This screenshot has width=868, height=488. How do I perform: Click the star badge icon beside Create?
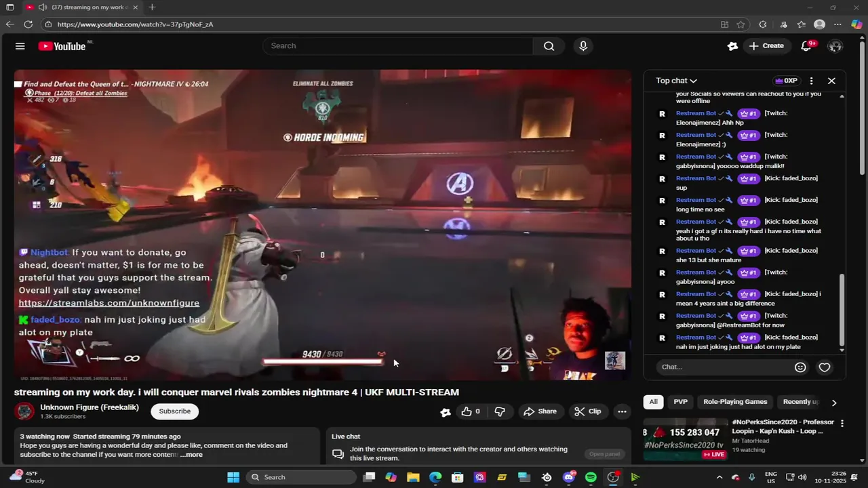click(x=732, y=46)
